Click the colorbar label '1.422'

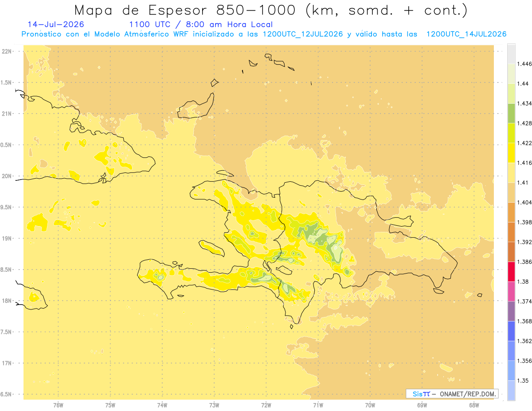(x=524, y=143)
